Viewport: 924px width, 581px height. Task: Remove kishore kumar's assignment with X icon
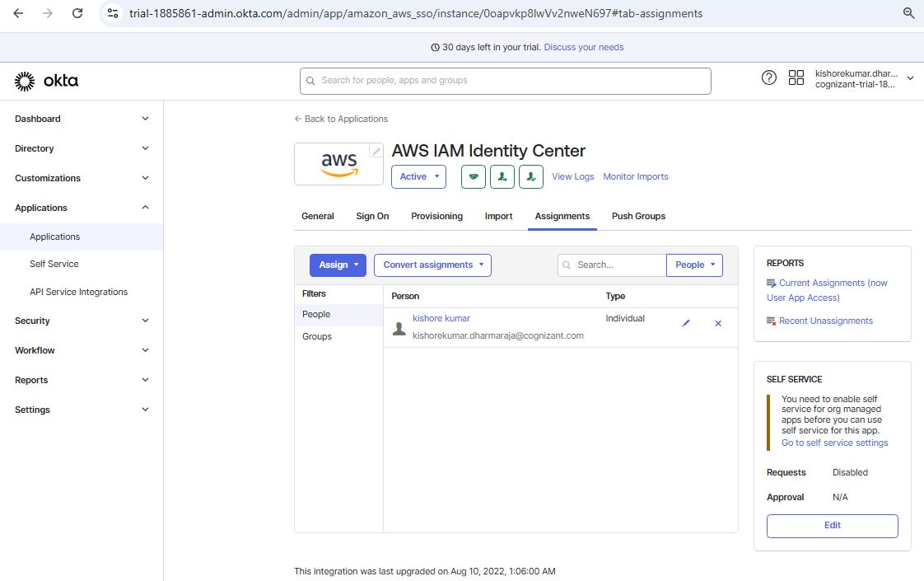(x=718, y=324)
